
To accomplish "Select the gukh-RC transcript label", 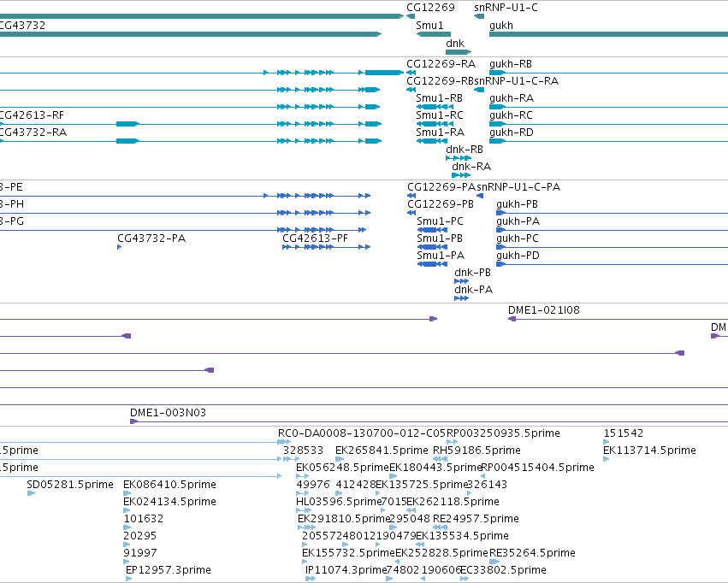I will pyautogui.click(x=511, y=115).
